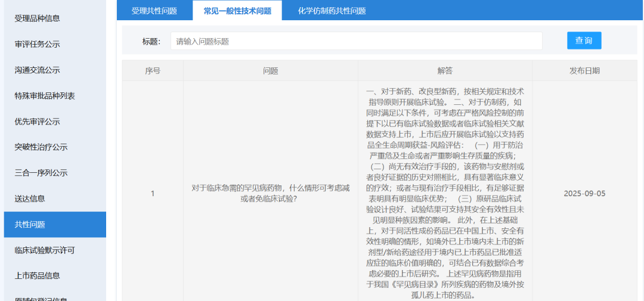
Task: Click the 发布日期 column header
Action: pos(584,70)
